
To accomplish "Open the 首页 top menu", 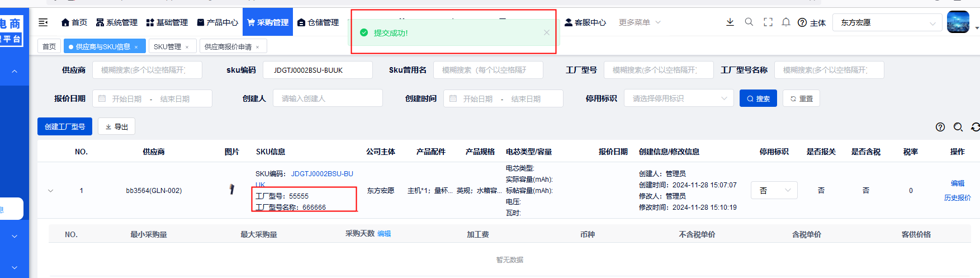I will pyautogui.click(x=74, y=22).
